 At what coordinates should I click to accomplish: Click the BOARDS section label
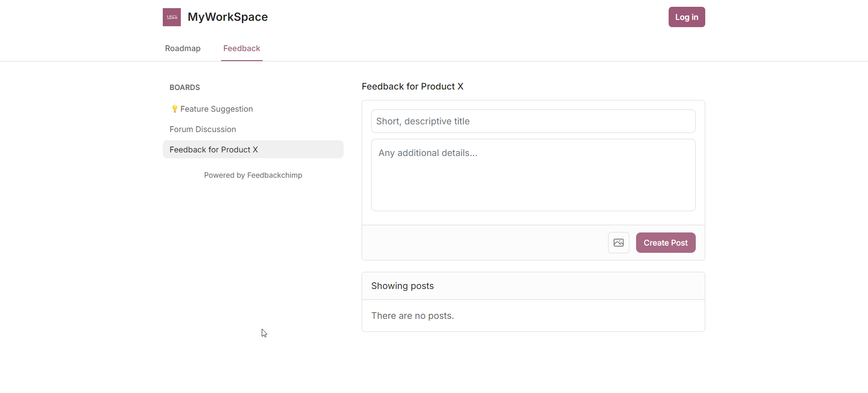(184, 87)
